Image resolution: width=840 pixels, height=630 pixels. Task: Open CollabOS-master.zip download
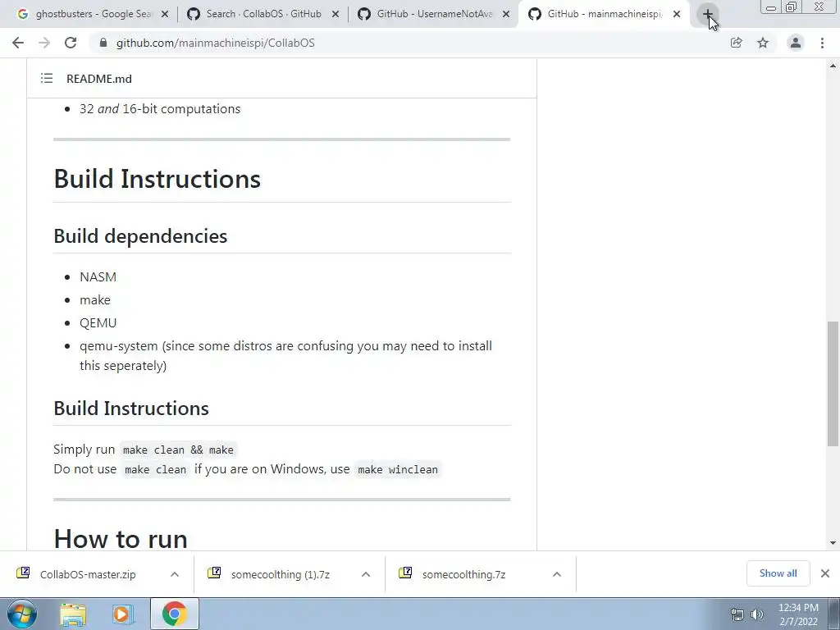tap(87, 574)
